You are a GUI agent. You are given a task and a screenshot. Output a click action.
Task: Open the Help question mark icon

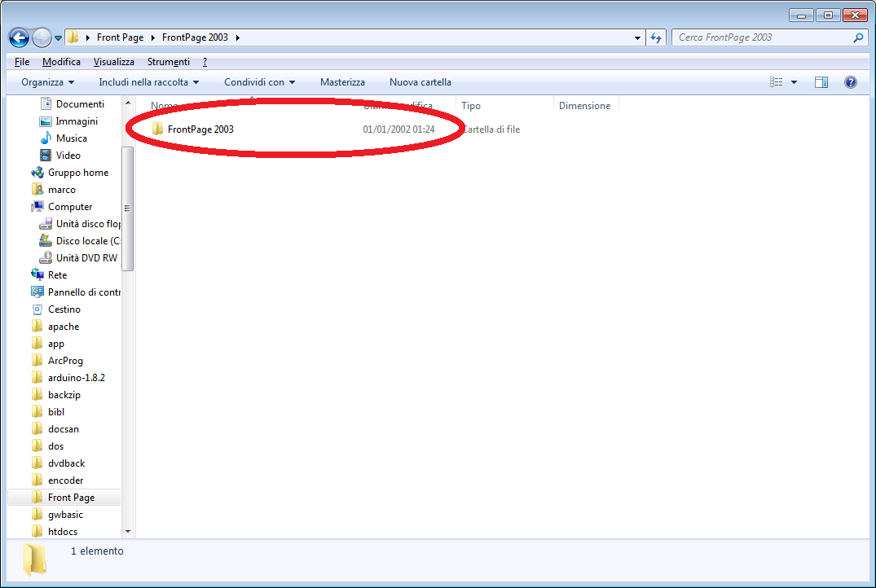(851, 82)
